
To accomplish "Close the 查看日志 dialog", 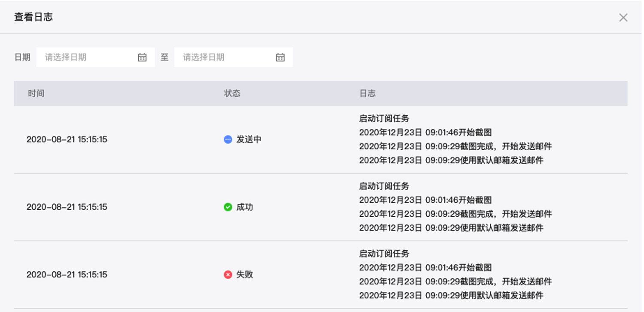I will pos(623,18).
